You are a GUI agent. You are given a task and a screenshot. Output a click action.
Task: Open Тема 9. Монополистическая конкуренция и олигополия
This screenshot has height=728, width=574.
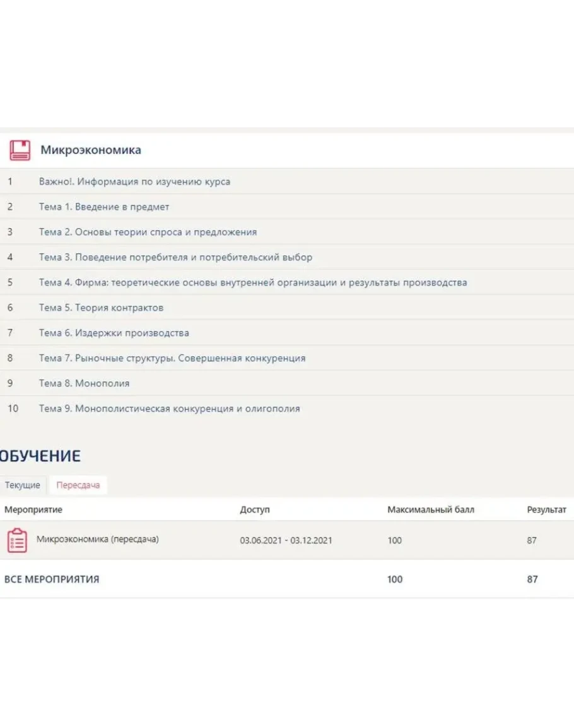169,408
